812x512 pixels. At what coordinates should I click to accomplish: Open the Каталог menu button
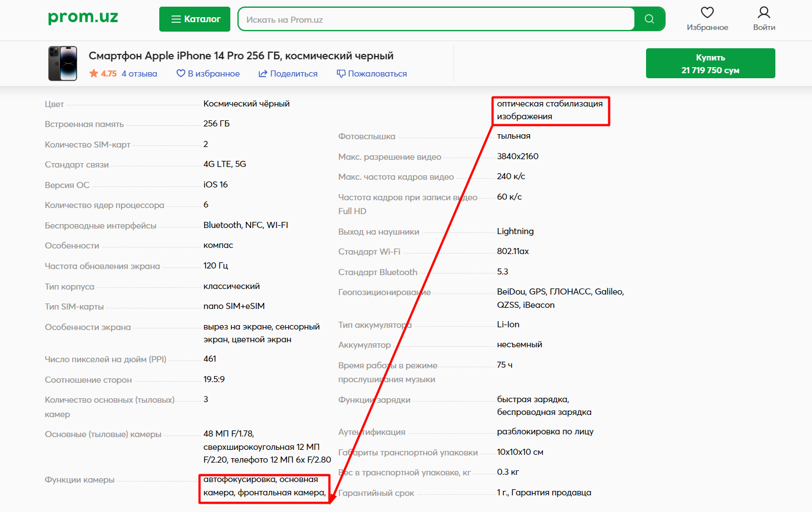coord(195,19)
